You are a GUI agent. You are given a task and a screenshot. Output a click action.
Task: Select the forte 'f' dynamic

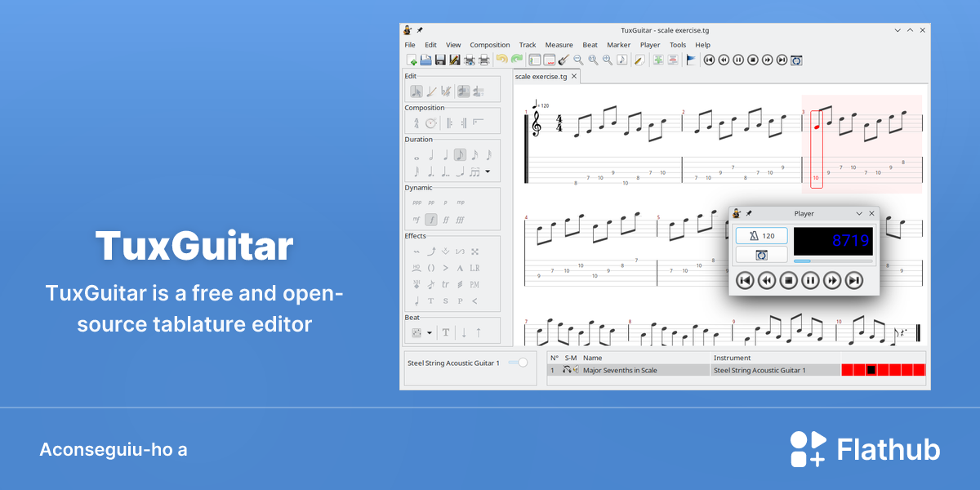click(430, 219)
